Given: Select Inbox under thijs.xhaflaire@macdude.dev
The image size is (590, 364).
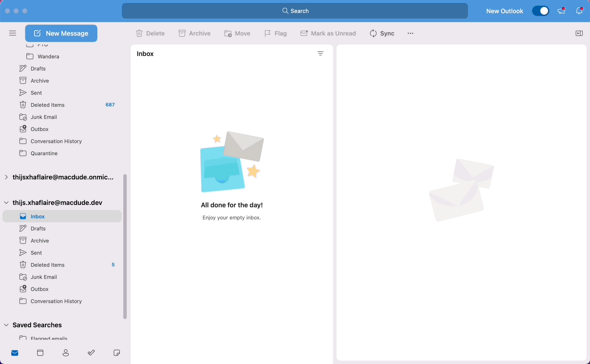Looking at the screenshot, I should click(x=62, y=217).
